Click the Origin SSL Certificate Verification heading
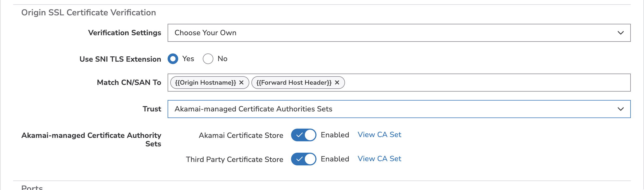The width and height of the screenshot is (644, 190). (89, 12)
